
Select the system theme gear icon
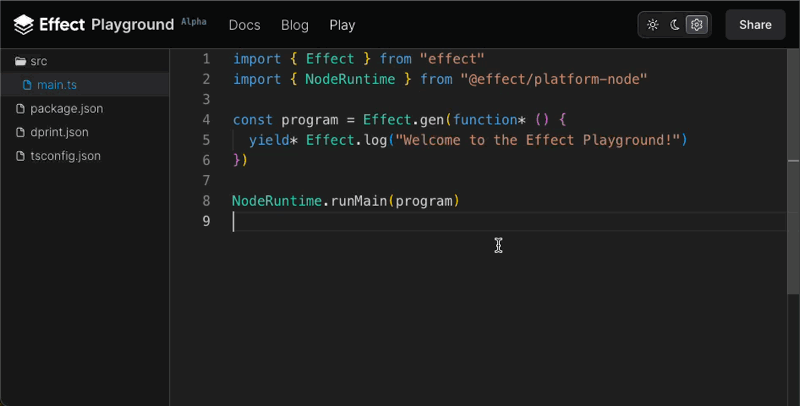coord(696,24)
